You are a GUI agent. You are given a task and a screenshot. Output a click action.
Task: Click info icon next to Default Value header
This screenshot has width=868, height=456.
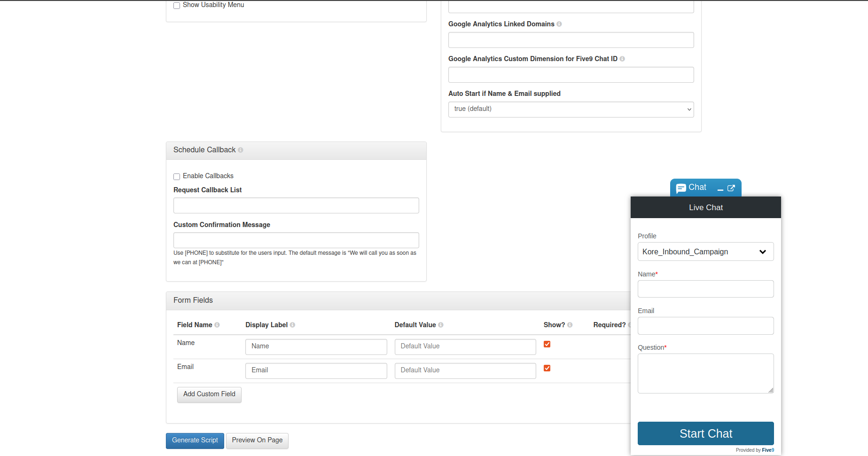(441, 325)
